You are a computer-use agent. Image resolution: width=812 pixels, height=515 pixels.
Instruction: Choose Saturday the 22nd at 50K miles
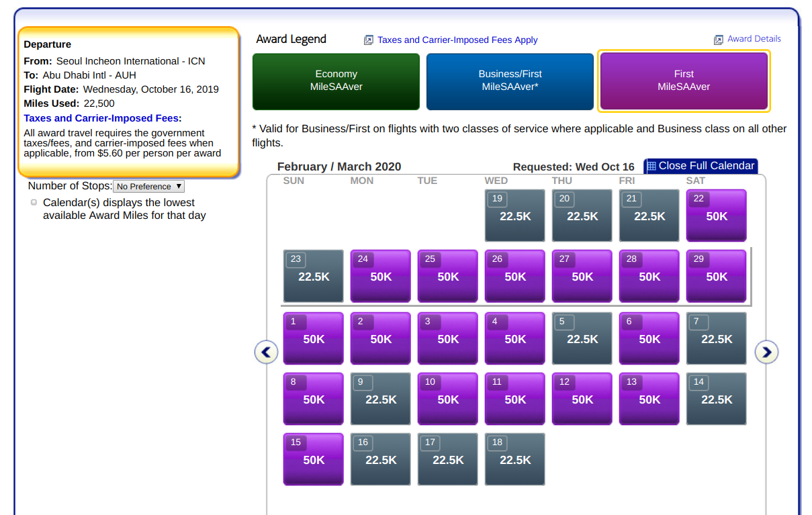[716, 216]
